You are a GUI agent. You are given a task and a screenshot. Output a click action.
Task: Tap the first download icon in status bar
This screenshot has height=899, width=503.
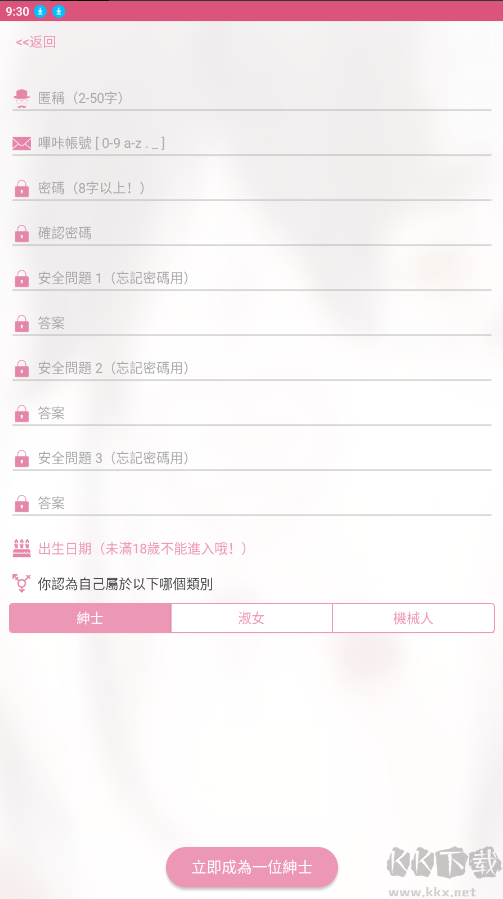click(40, 11)
